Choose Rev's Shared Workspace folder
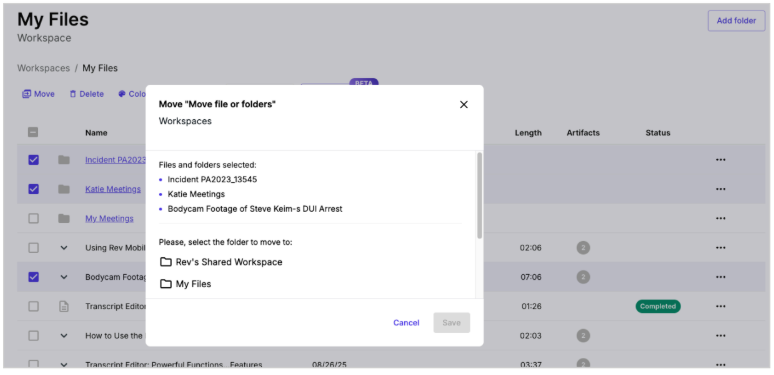The width and height of the screenshot is (774, 375). [x=221, y=262]
